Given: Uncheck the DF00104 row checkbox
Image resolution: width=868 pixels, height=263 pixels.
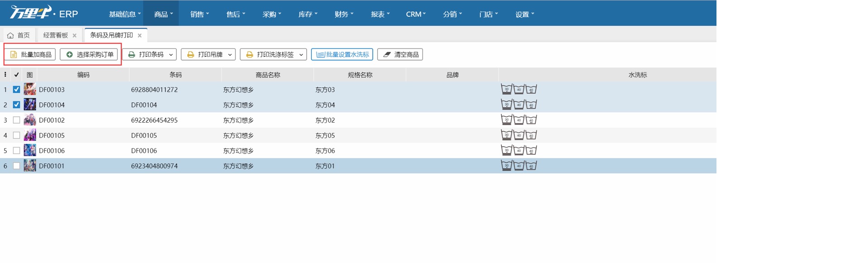Looking at the screenshot, I should pyautogui.click(x=16, y=105).
